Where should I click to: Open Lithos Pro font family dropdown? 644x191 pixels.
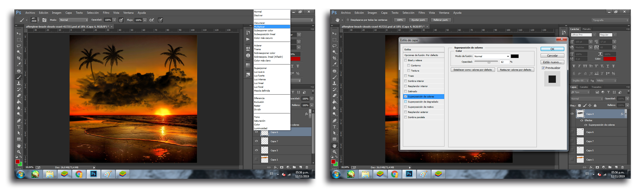click(x=594, y=35)
